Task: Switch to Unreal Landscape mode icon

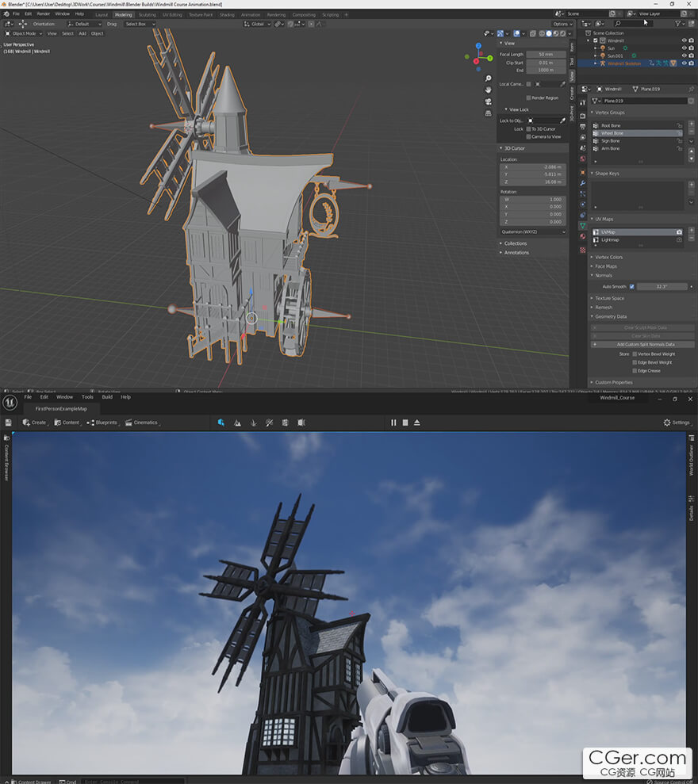Action: coord(237,423)
